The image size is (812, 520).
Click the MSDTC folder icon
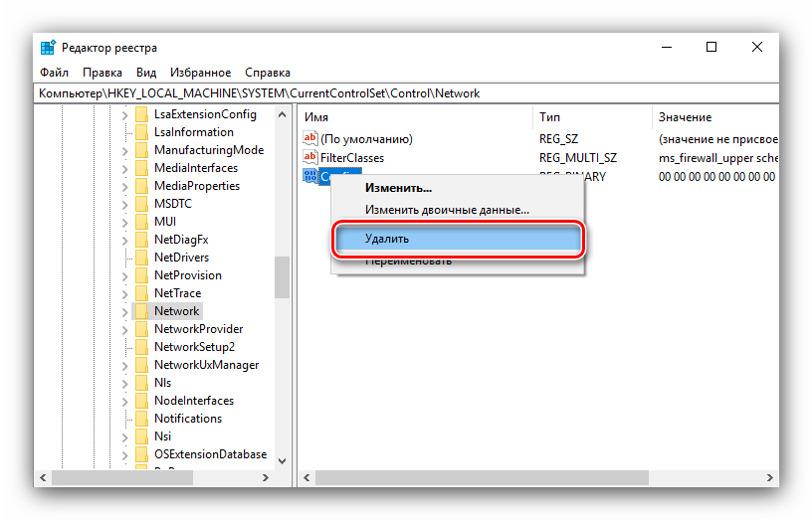(140, 204)
